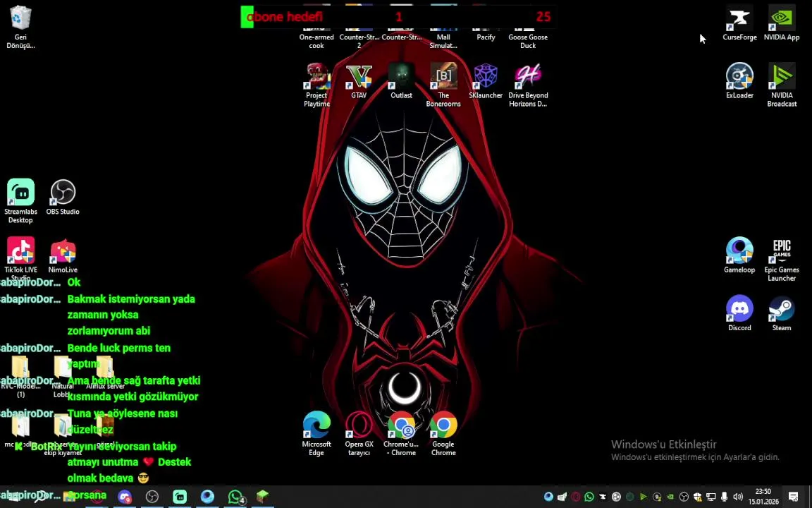
Task: Open the CurseForge desktop icon
Action: 739,23
